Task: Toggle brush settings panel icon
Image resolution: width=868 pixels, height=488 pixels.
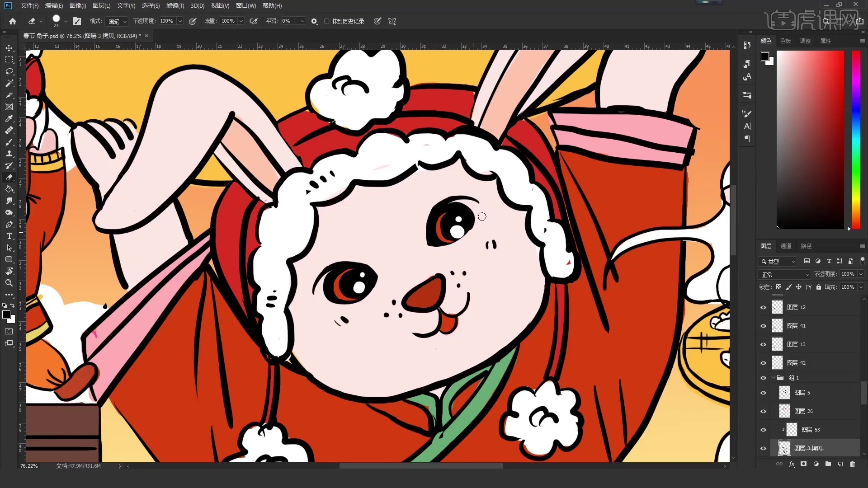Action: [x=77, y=21]
